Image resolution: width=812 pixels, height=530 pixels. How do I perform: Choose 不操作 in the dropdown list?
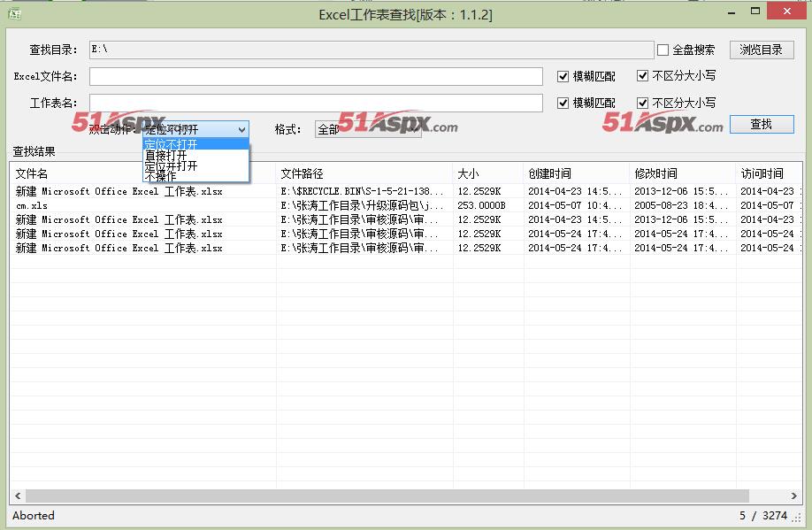(x=160, y=176)
